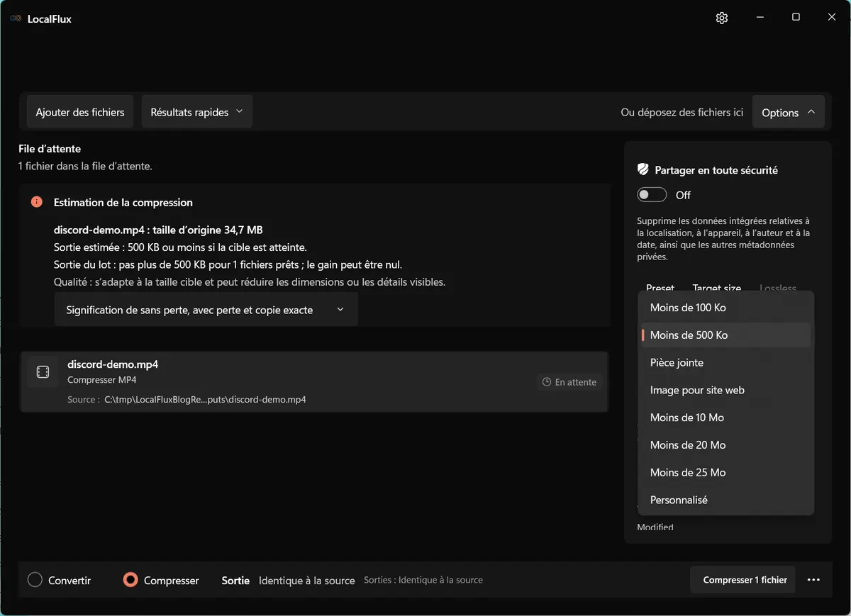Switch to the Preset tab
The width and height of the screenshot is (851, 616).
(660, 287)
